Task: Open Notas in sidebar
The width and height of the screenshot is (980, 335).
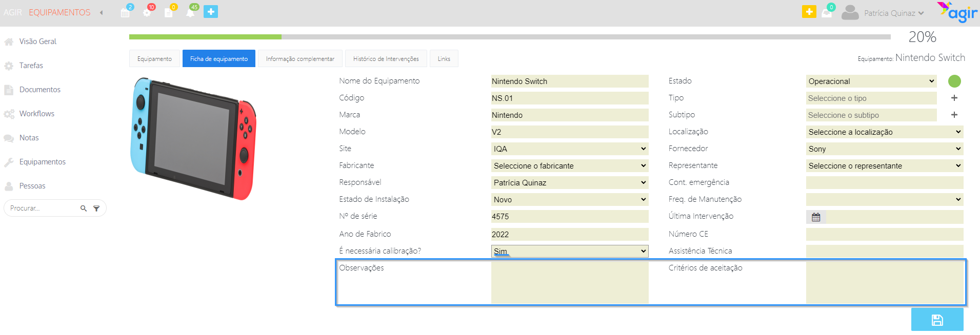Action: click(x=29, y=138)
